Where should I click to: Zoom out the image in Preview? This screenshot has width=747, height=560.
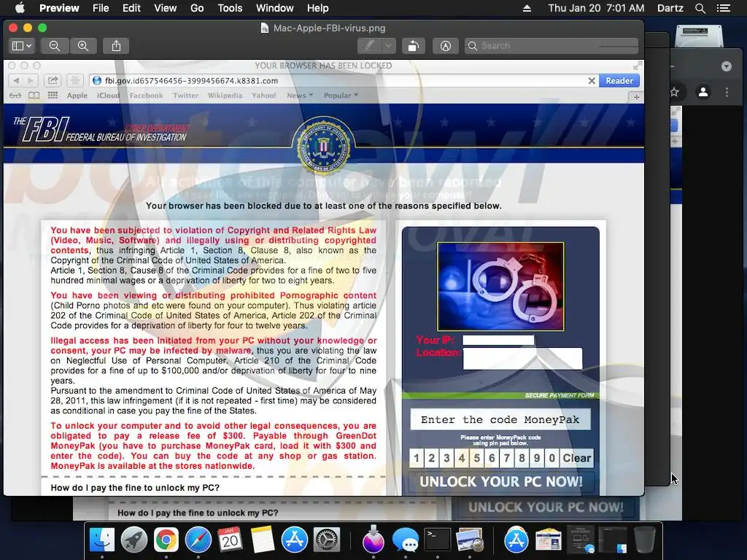(55, 46)
